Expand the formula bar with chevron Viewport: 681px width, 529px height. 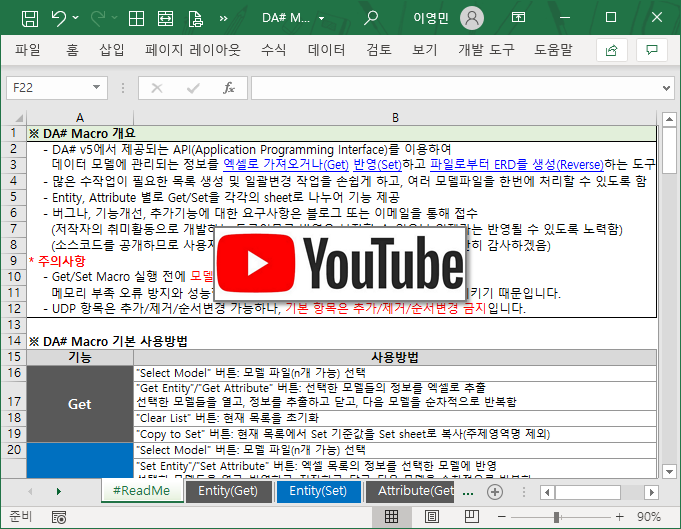pyautogui.click(x=666, y=88)
